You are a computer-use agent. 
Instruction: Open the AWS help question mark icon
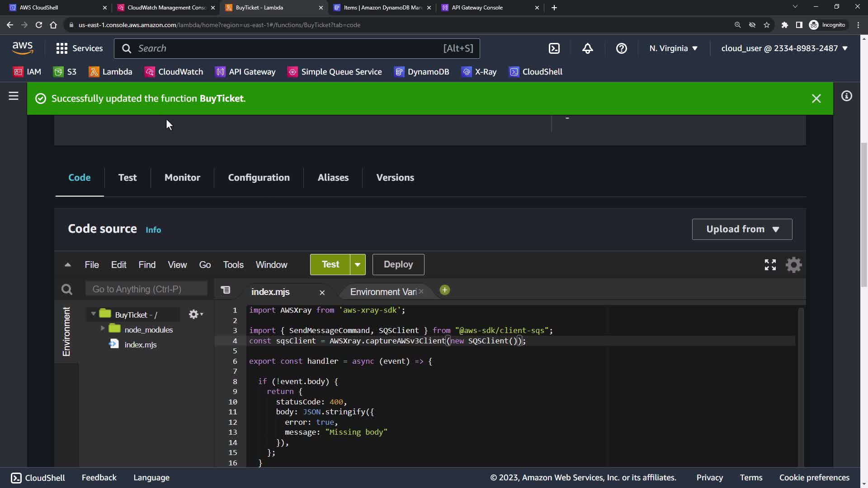(x=621, y=48)
